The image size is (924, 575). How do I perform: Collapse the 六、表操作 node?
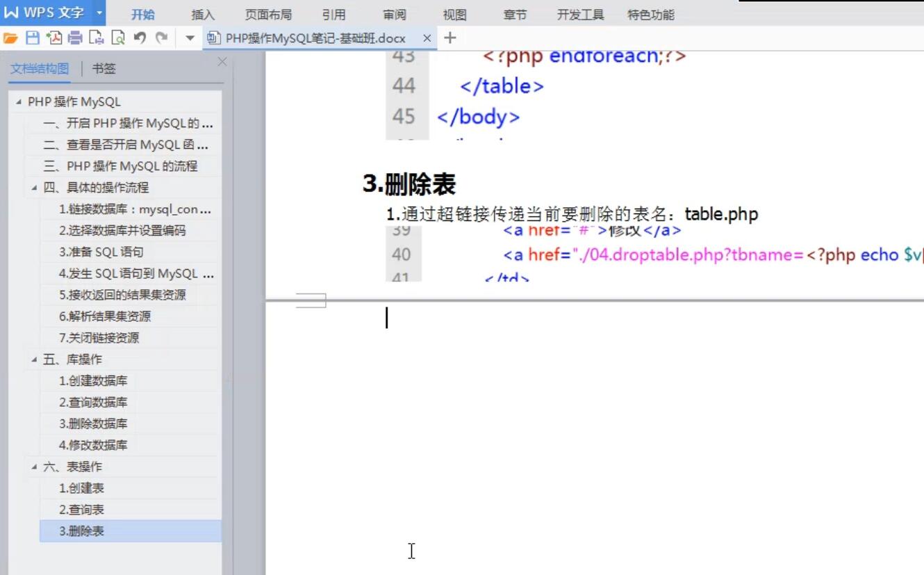coord(34,467)
